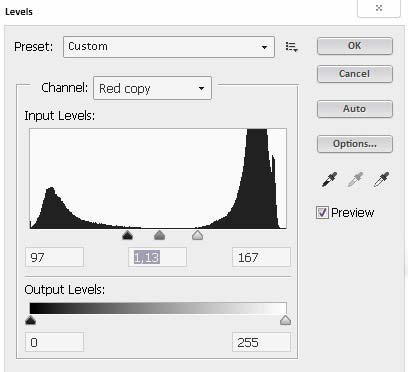Click the midtone gamma input field
This screenshot has height=372, width=408.
[x=157, y=257]
